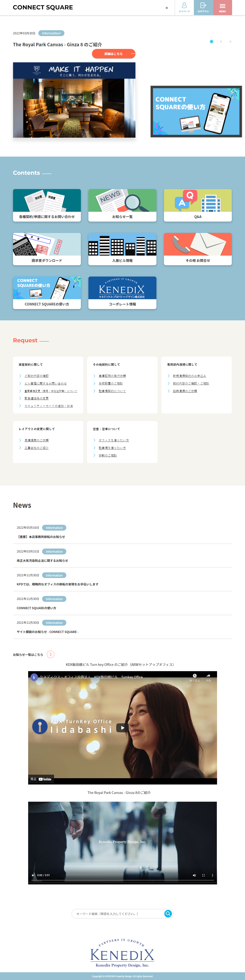Image resolution: width=245 pixels, height=980 pixels.
Task: Click 看板設置のご相談 link
Action: 111,383
